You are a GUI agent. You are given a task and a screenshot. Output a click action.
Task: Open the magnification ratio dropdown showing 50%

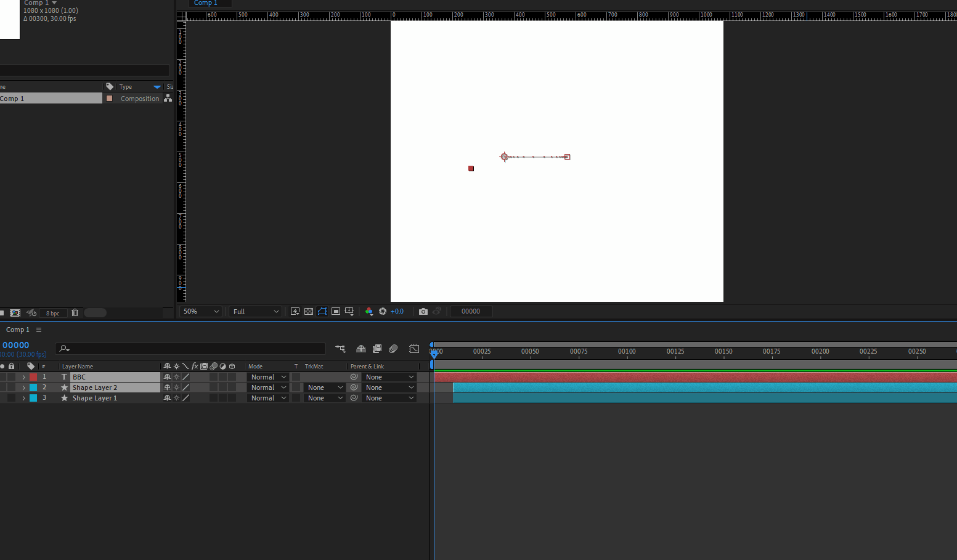pos(200,311)
